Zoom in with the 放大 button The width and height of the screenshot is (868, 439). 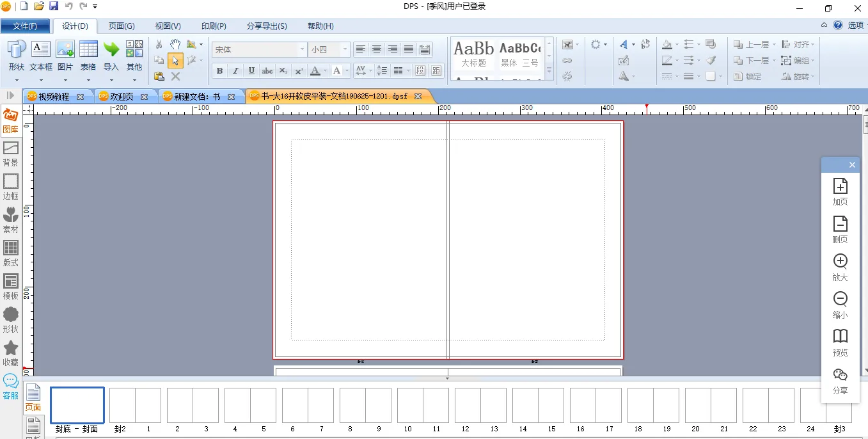coord(840,267)
